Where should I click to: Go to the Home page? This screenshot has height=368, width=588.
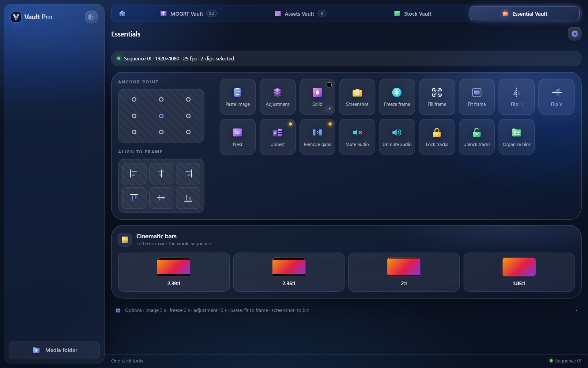point(122,13)
